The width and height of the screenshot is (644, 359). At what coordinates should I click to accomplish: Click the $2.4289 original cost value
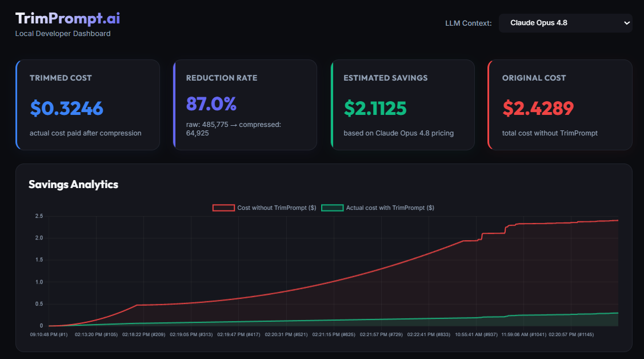pyautogui.click(x=538, y=108)
